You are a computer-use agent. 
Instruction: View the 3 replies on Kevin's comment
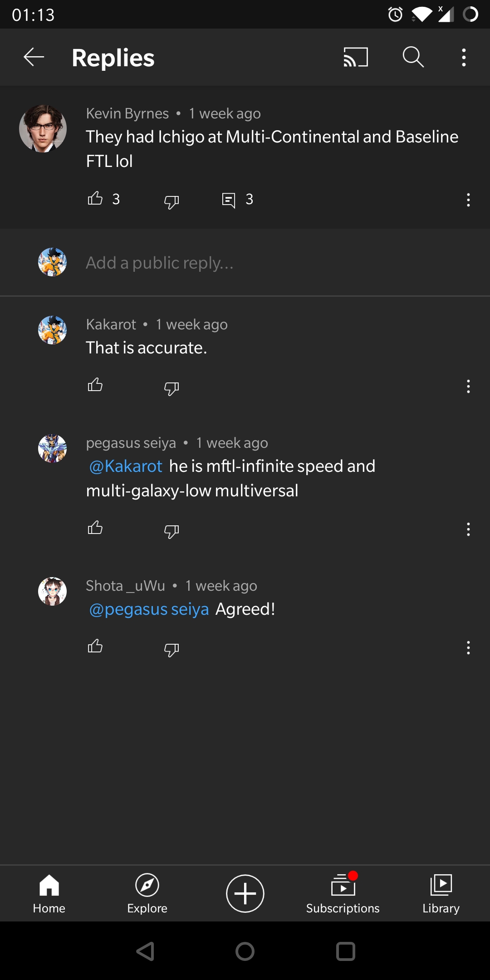pos(236,199)
